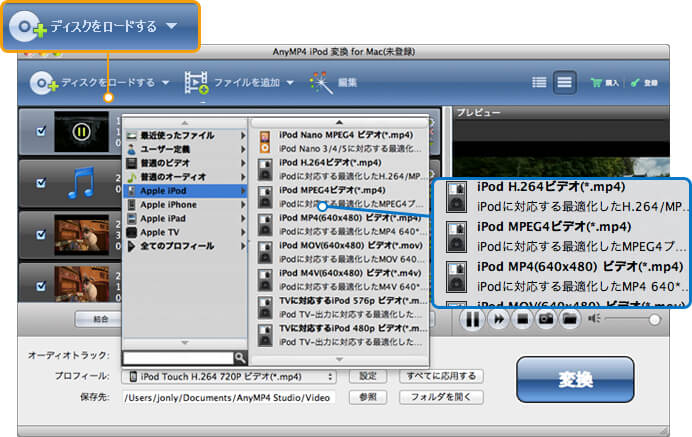The image size is (692, 437).
Task: Open 普通のオーディオ menu category
Action: coord(185,177)
